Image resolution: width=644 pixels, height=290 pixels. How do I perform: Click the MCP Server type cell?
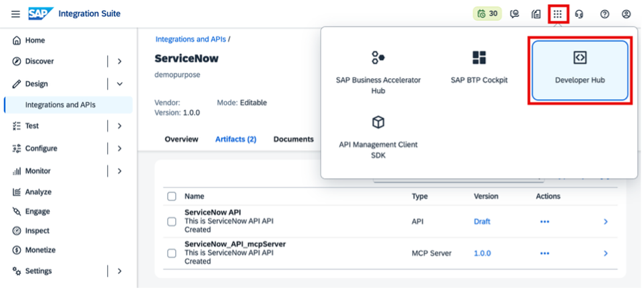pyautogui.click(x=432, y=254)
